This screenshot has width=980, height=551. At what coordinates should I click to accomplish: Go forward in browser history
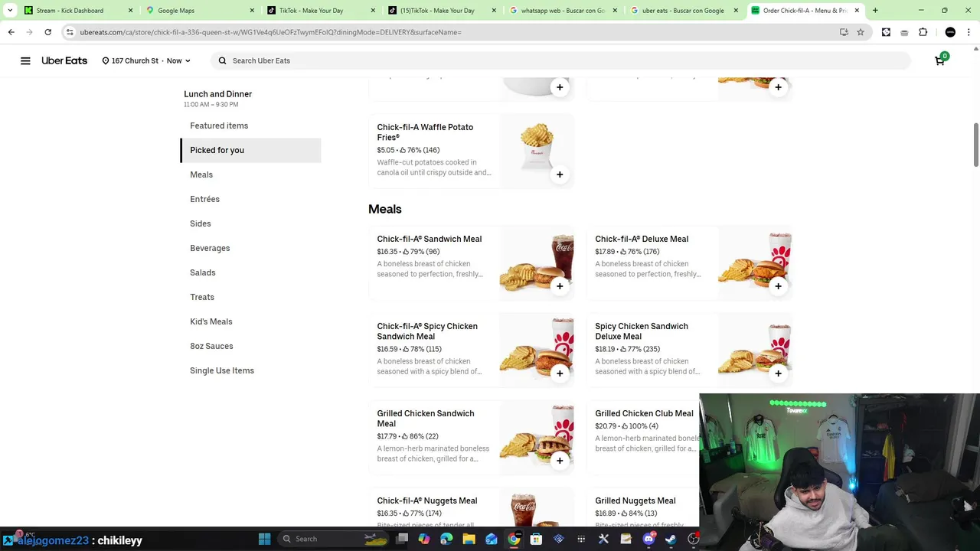coord(29,32)
